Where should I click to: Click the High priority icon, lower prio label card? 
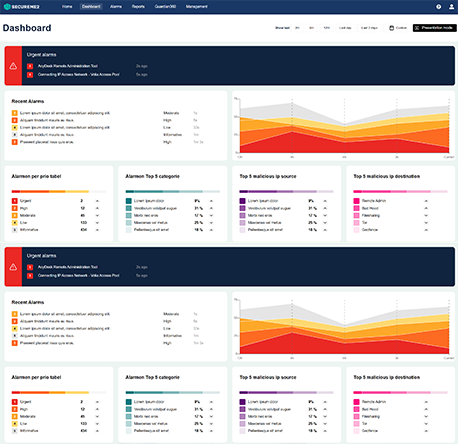15,409
